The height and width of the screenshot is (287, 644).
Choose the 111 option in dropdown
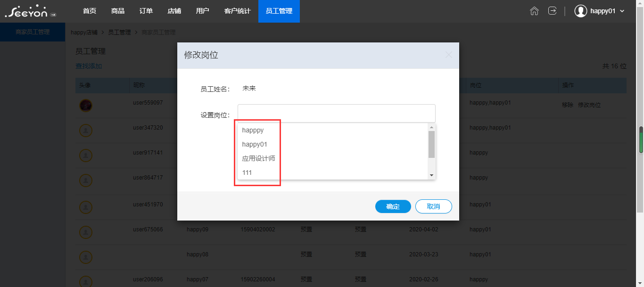tap(332, 172)
